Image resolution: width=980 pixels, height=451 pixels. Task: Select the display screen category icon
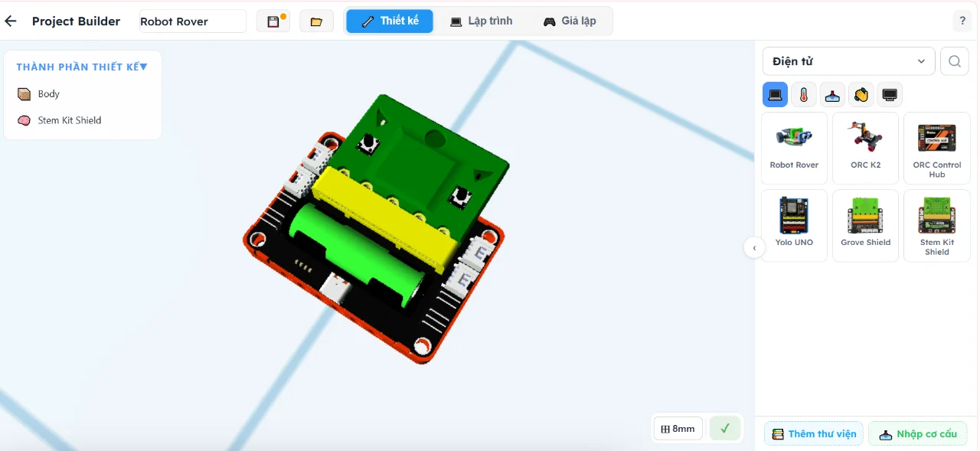tap(890, 95)
